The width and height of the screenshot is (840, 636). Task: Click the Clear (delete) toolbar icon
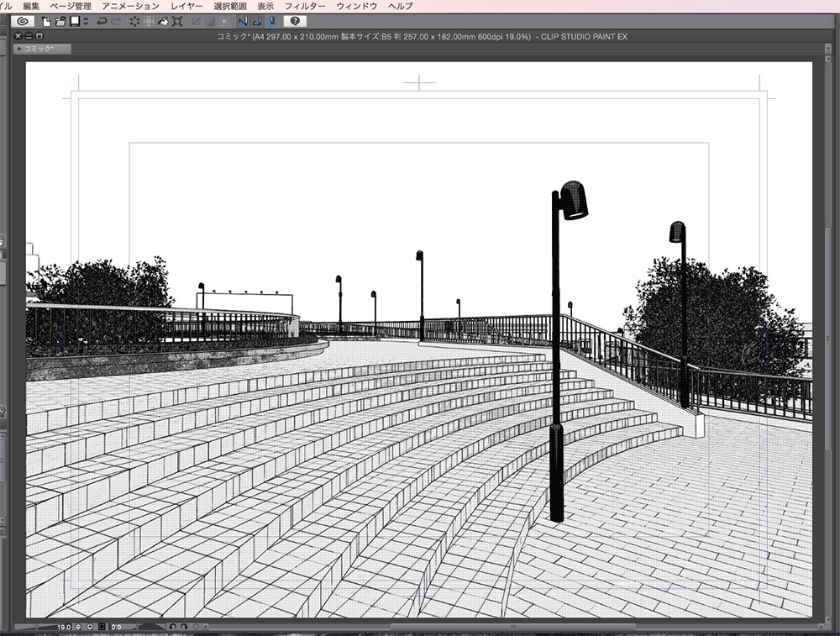pos(134,22)
